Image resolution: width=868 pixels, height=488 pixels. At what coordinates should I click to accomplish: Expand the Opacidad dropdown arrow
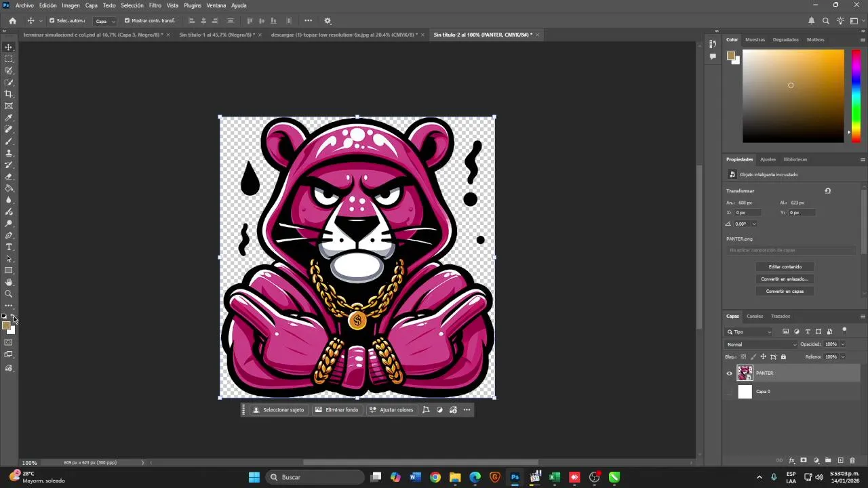[843, 344]
